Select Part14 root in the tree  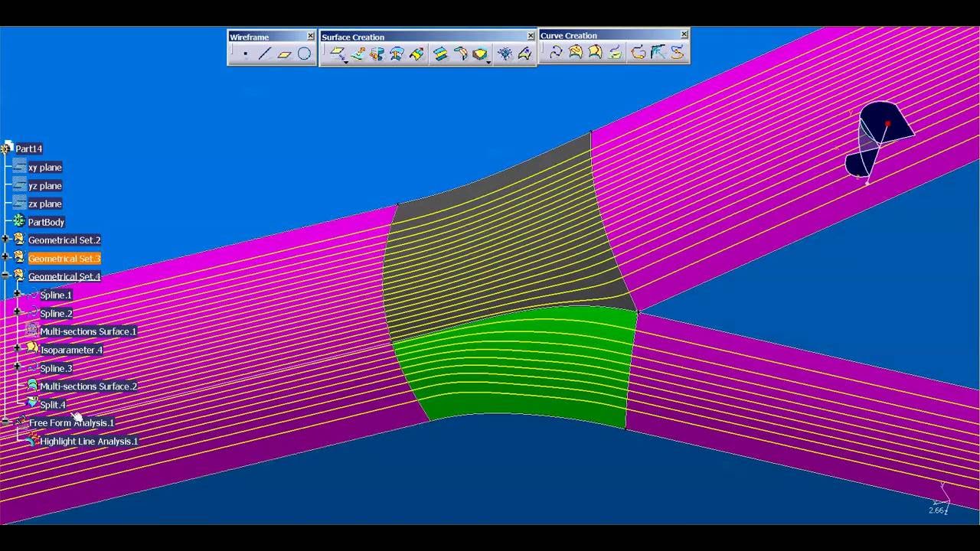tap(29, 148)
